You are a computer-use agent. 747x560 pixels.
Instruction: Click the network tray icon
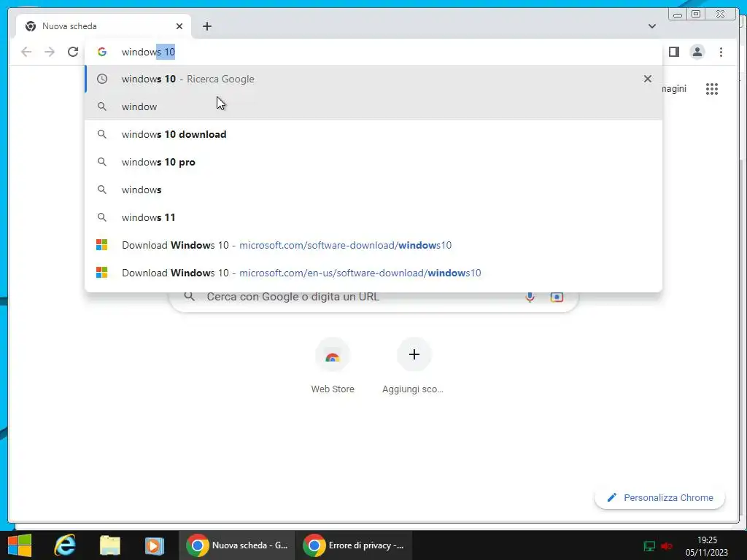[x=649, y=545]
